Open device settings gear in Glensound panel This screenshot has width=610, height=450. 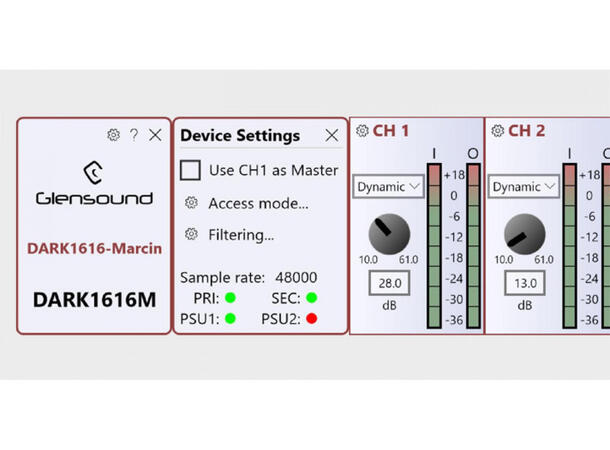(x=113, y=135)
